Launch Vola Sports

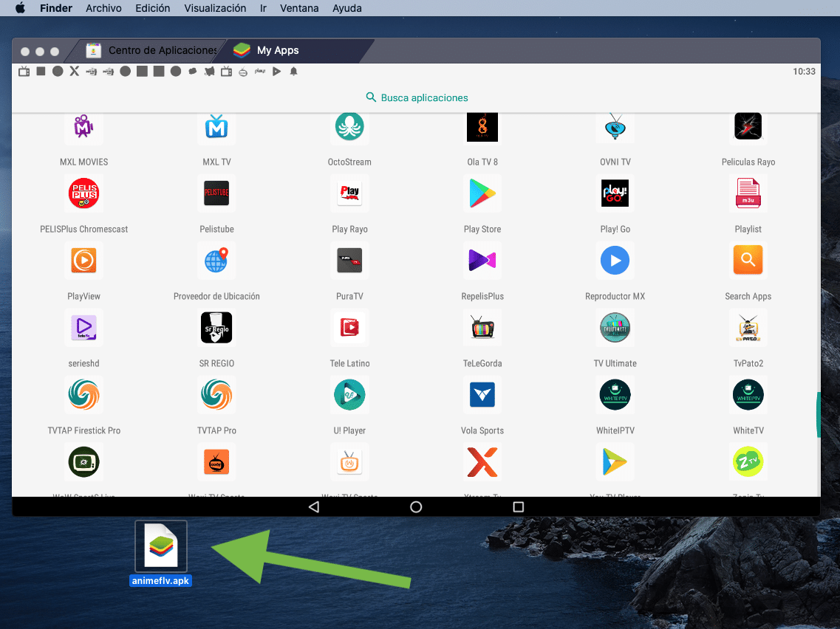coord(482,395)
